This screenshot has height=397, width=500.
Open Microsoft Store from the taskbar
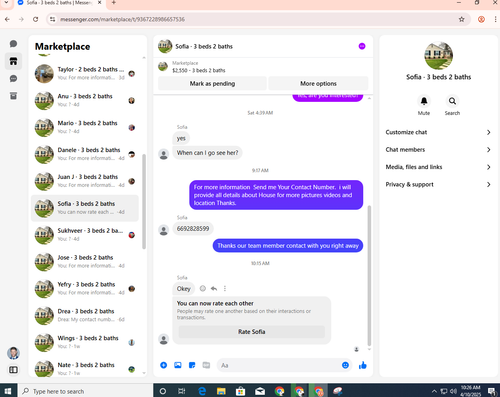point(240,391)
